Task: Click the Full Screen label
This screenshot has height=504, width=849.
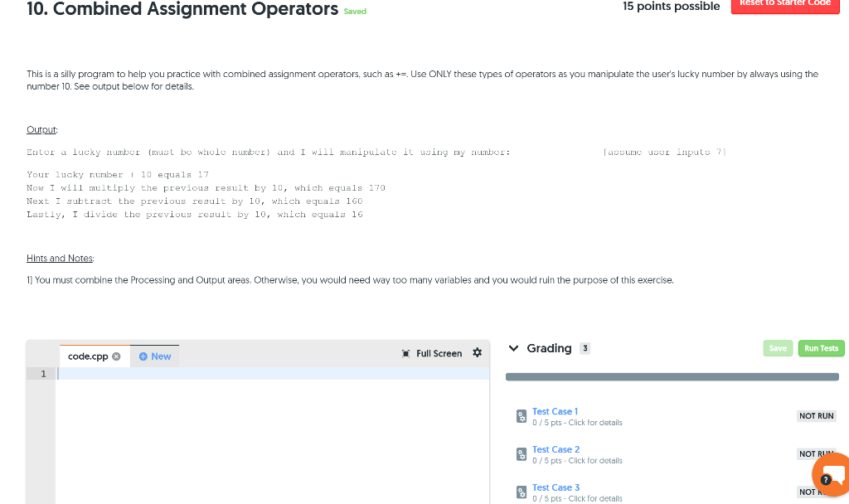Action: pyautogui.click(x=439, y=353)
